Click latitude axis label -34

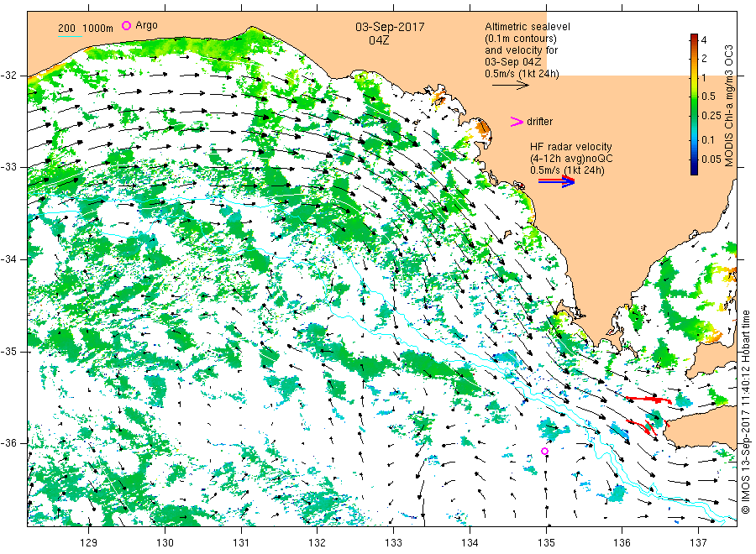coord(8,259)
